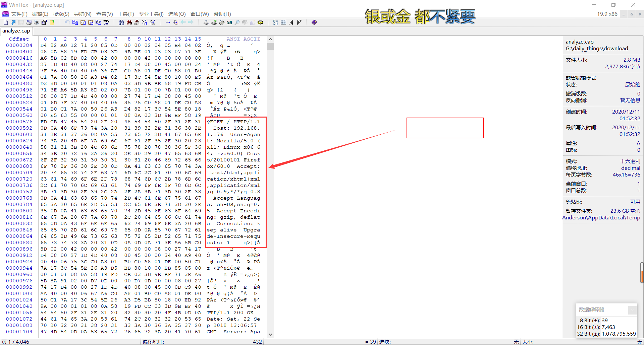Open the 选项(O) menu
The height and width of the screenshot is (345, 644).
tap(177, 14)
